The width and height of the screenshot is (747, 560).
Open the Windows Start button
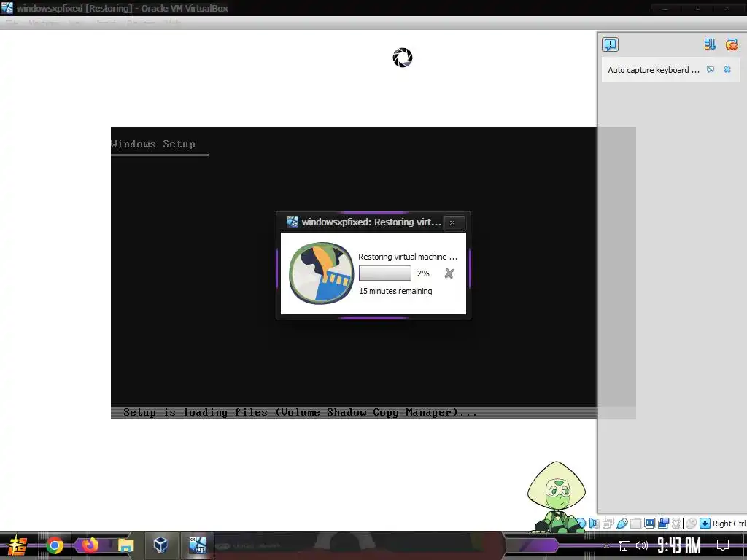[16, 545]
